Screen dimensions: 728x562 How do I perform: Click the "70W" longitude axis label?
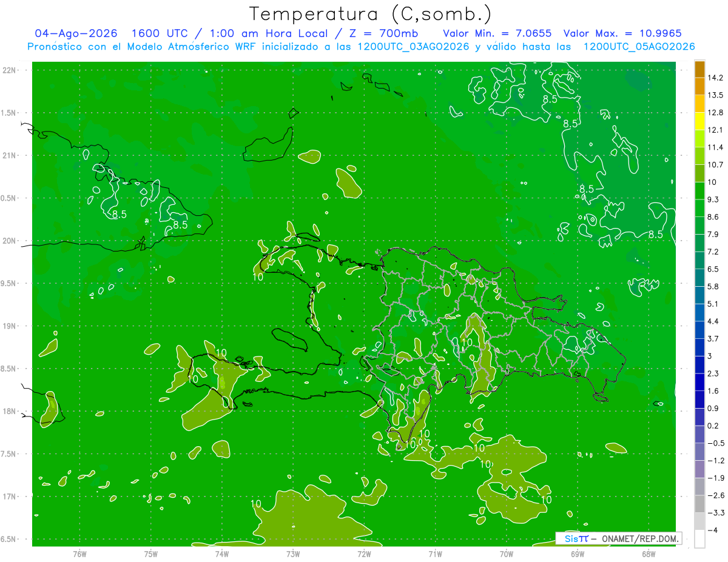507,554
